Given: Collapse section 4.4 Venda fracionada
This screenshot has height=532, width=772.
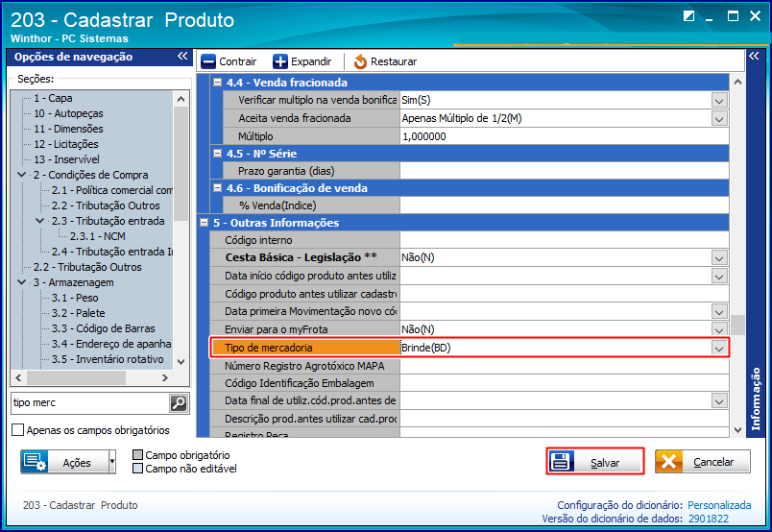Looking at the screenshot, I should point(217,83).
